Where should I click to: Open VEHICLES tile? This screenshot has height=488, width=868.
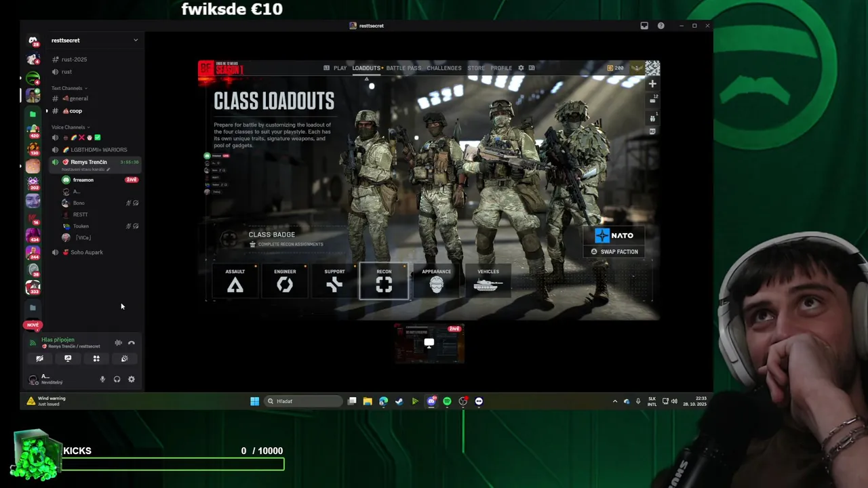(488, 281)
